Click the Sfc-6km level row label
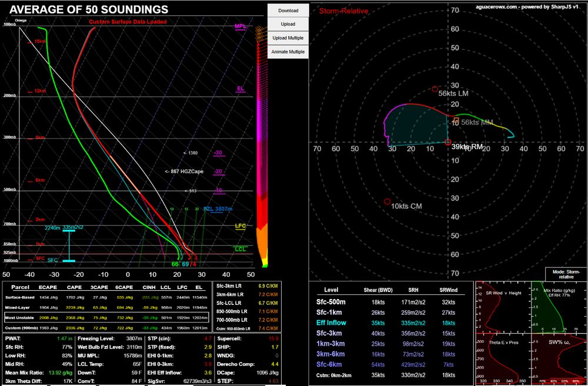 pyautogui.click(x=329, y=364)
